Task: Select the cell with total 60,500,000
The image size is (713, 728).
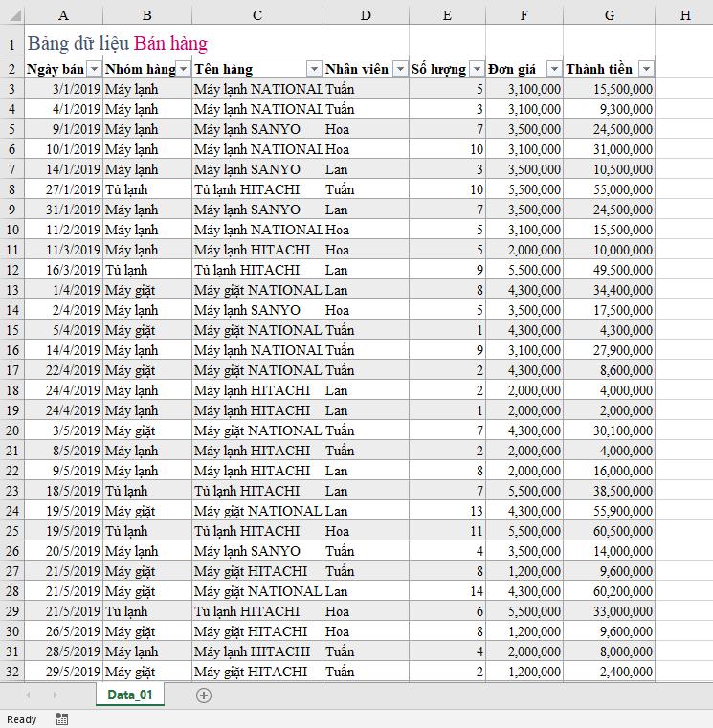Action: tap(610, 531)
